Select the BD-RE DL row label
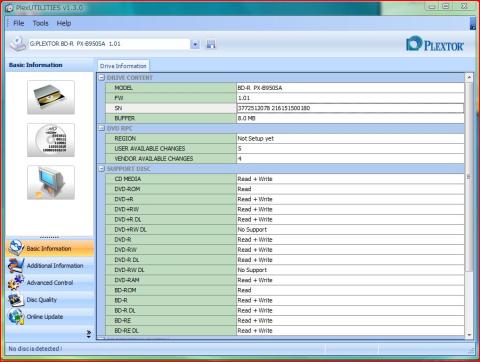Viewport: 480px width, 362px height. point(171,331)
